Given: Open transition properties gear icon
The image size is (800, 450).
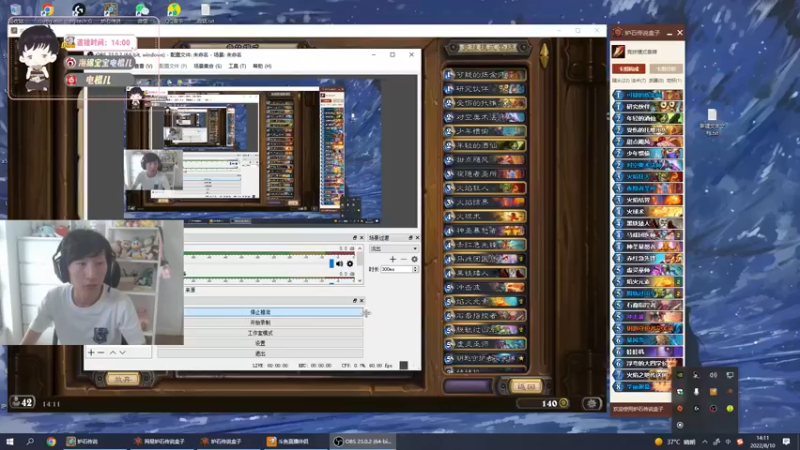Looking at the screenshot, I should pyautogui.click(x=414, y=259).
